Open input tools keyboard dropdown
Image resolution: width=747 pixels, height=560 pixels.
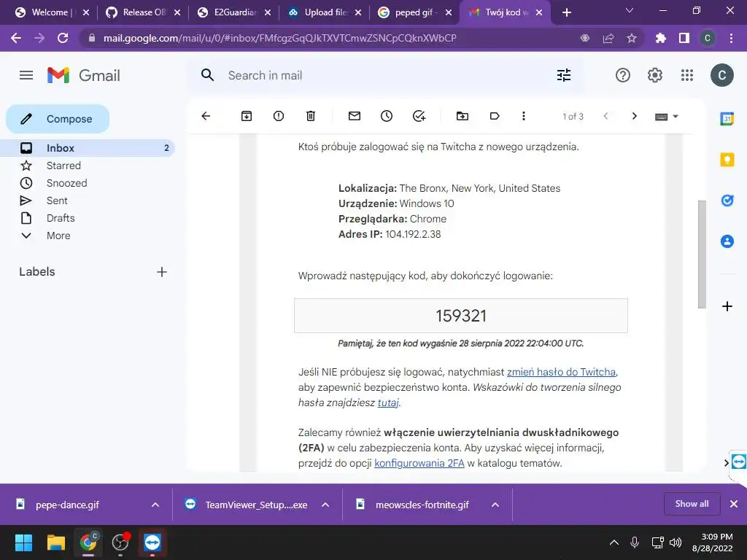(x=667, y=117)
